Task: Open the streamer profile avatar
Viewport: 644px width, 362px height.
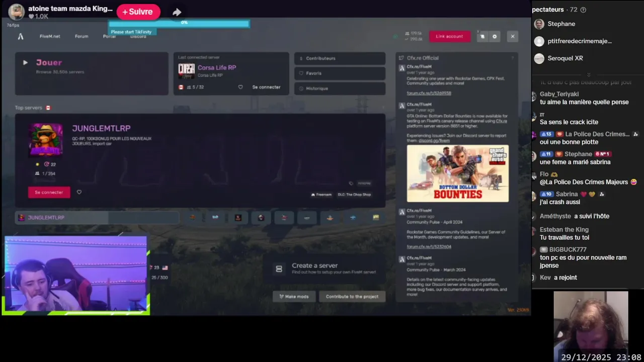Action: click(x=16, y=12)
